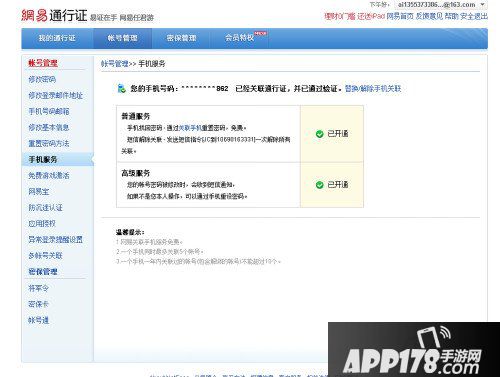Click the 关联手机 link in 普通服务
Viewport: 500px width, 377px height.
(x=190, y=128)
